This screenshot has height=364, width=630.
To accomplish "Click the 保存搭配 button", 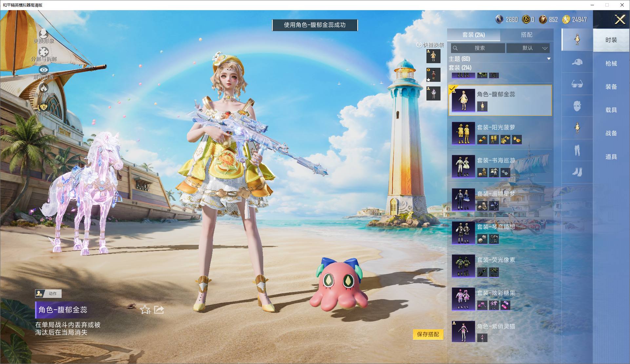I will [x=428, y=334].
